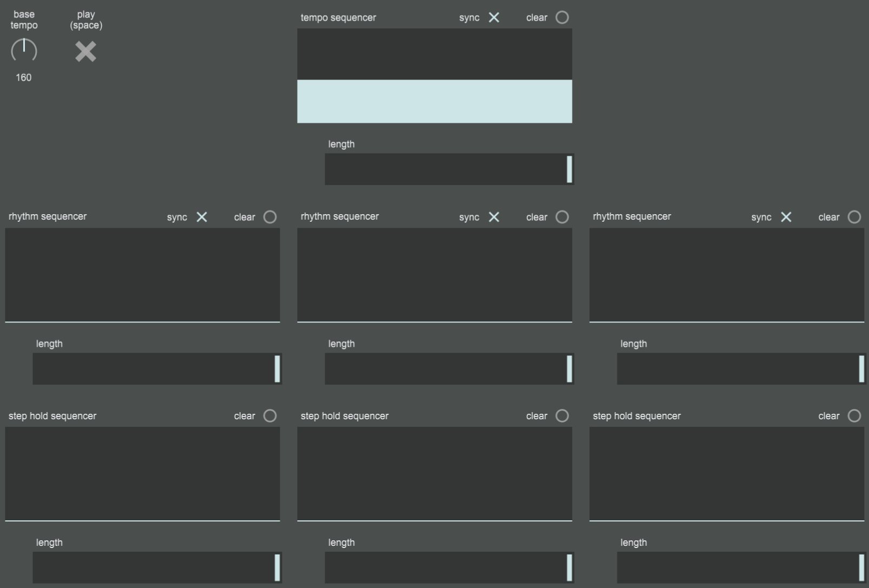The width and height of the screenshot is (869, 588).
Task: Toggle sync on the left rhythm sequencer
Action: point(202,217)
